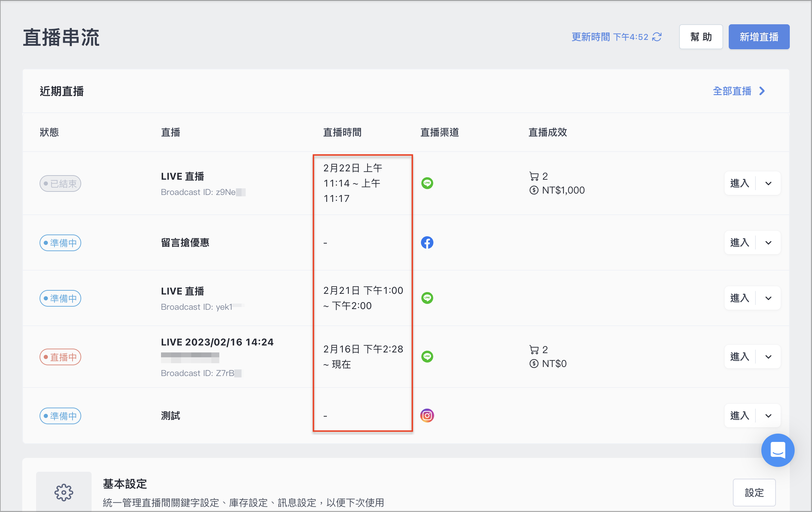Click the LINE channel icon in first row
This screenshot has height=512, width=812.
(x=427, y=183)
